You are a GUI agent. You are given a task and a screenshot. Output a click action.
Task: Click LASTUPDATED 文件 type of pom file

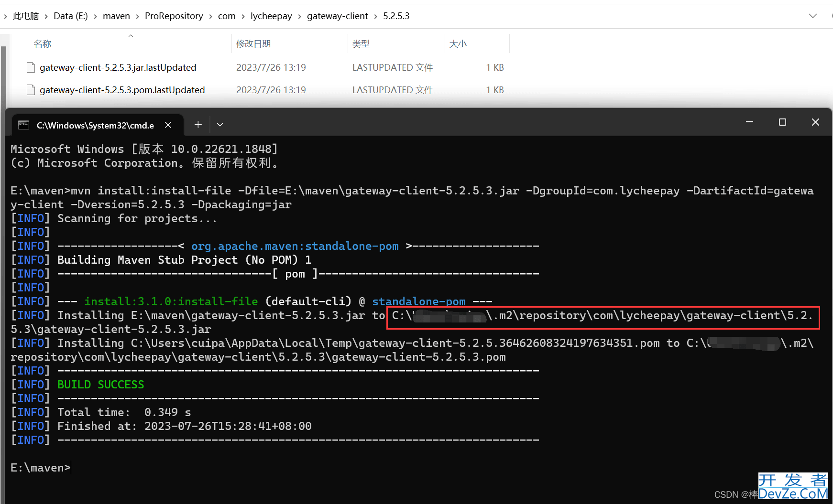pyautogui.click(x=393, y=90)
